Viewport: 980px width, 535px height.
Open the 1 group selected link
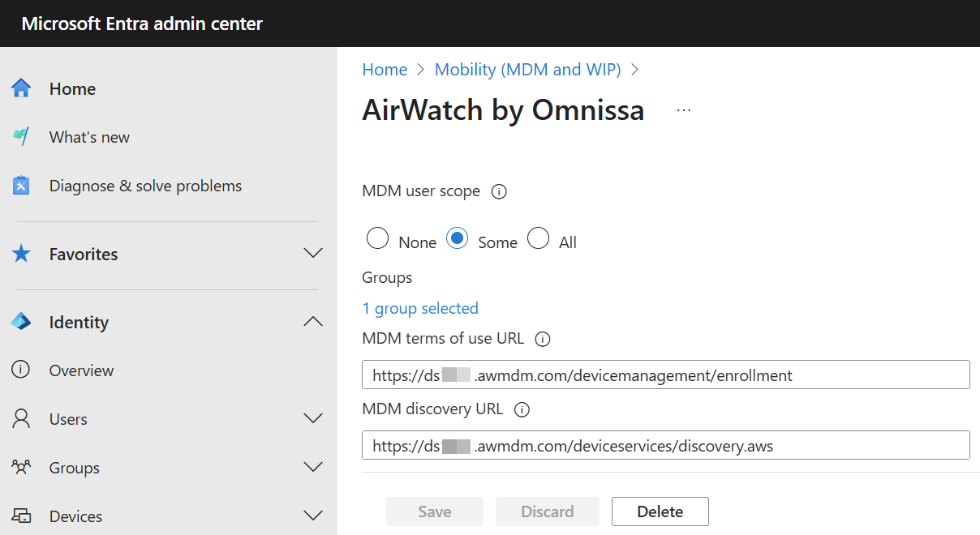(420, 308)
